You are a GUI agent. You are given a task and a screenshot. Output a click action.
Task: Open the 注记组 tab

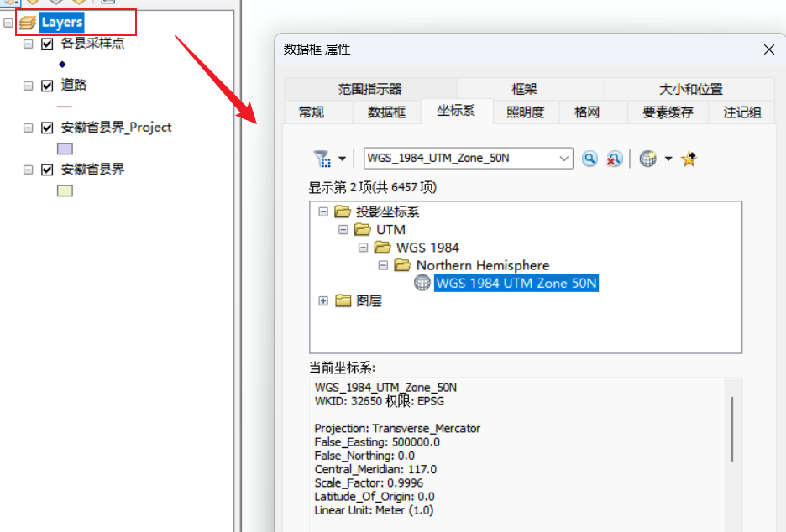(741, 112)
